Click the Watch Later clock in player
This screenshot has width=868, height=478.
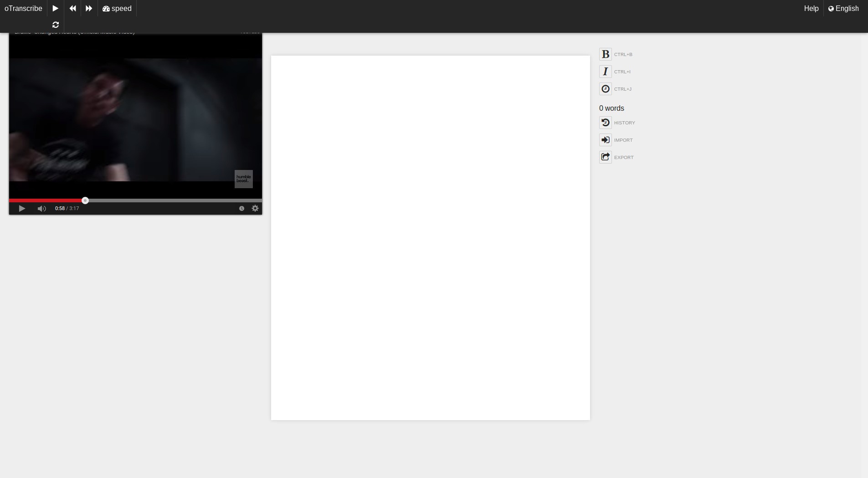point(241,208)
